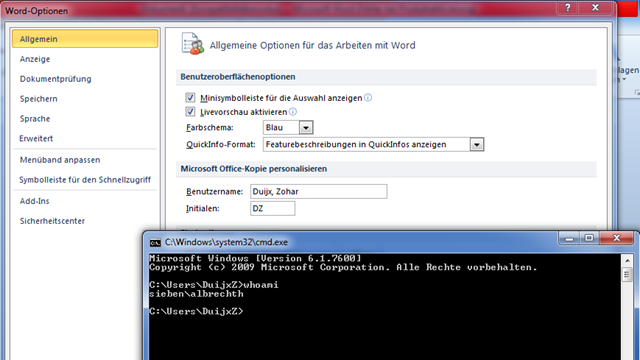Open the Add-Ins category
This screenshot has width=640, height=360.
coord(35,201)
